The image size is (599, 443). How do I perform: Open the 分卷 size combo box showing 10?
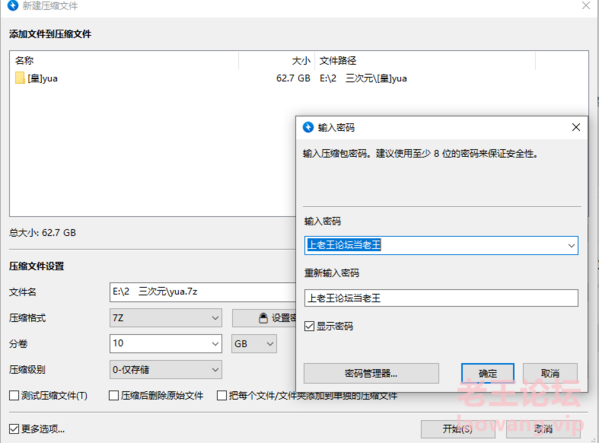click(x=165, y=343)
